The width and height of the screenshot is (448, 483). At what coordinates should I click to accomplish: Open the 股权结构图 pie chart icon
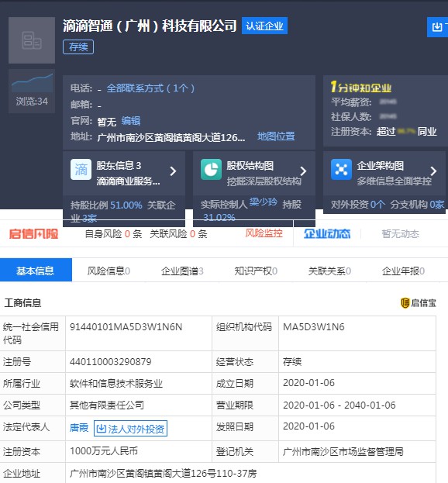[x=212, y=170]
